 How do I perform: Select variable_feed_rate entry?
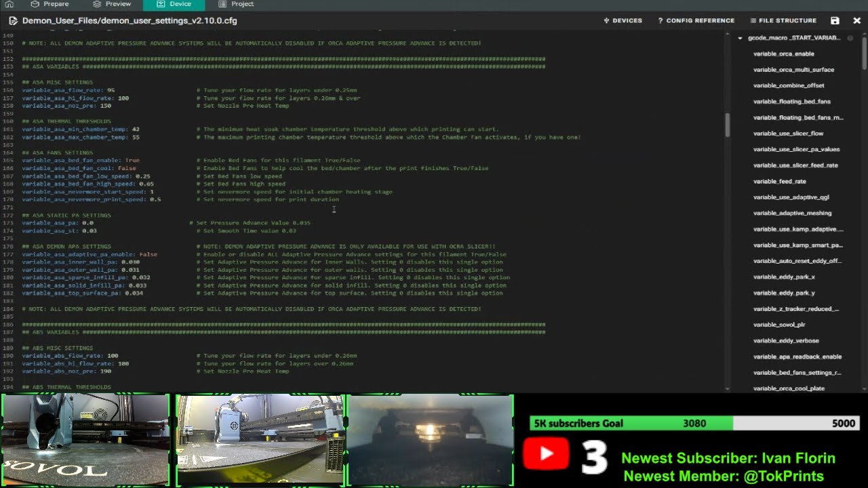(779, 181)
